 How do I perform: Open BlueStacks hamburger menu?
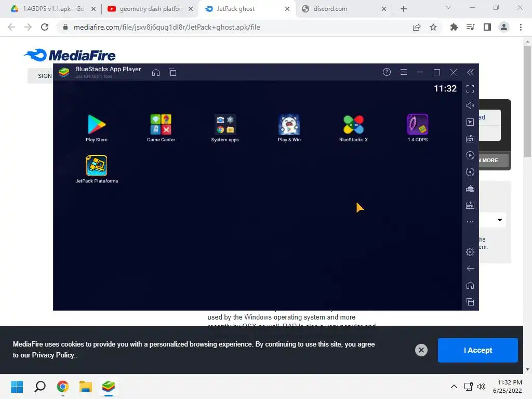(403, 72)
